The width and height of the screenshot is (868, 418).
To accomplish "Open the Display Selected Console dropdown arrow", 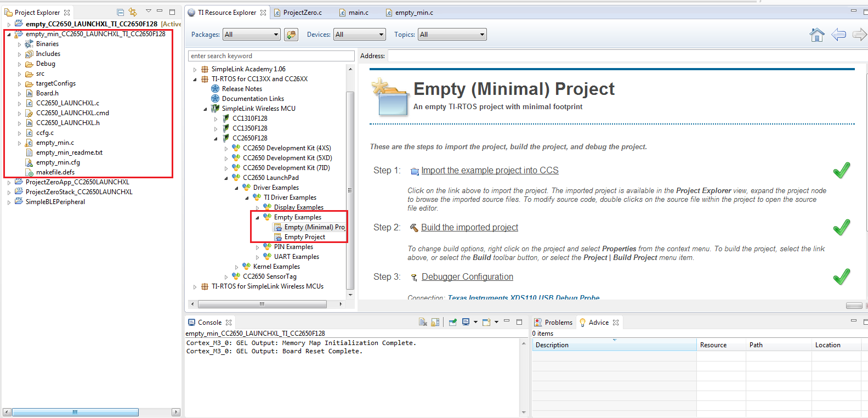I will [x=475, y=322].
